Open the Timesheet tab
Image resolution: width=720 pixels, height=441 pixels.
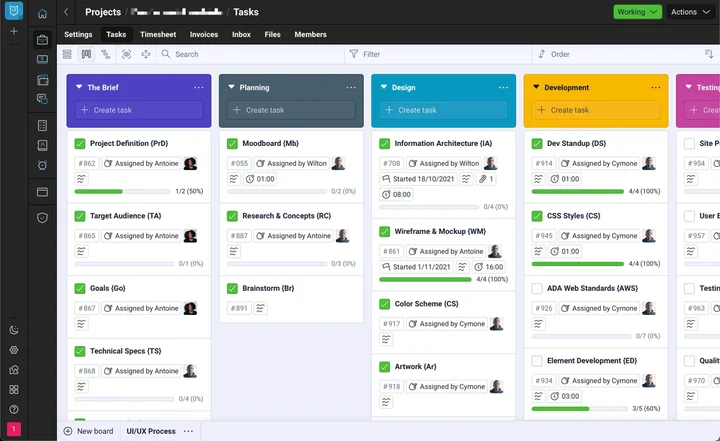click(157, 34)
